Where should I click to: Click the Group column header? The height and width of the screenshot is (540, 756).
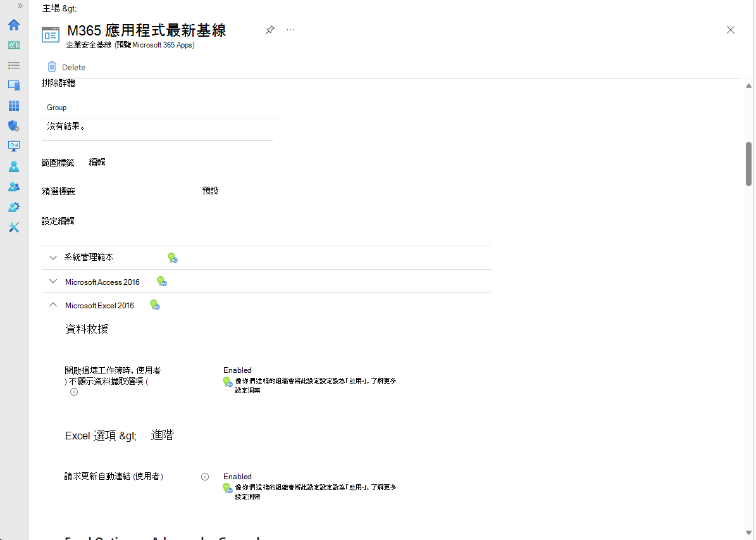(x=57, y=108)
